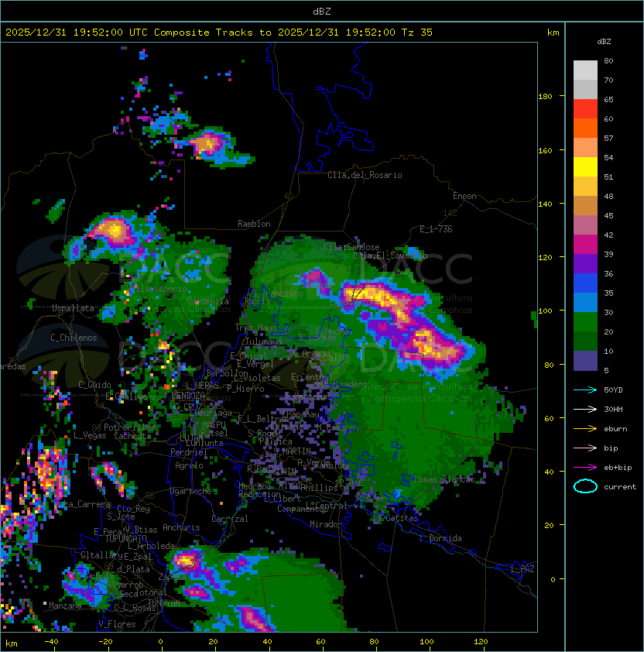The image size is (644, 652).
Task: Pick the slate 10 dBZ legend swatch
Action: (585, 361)
